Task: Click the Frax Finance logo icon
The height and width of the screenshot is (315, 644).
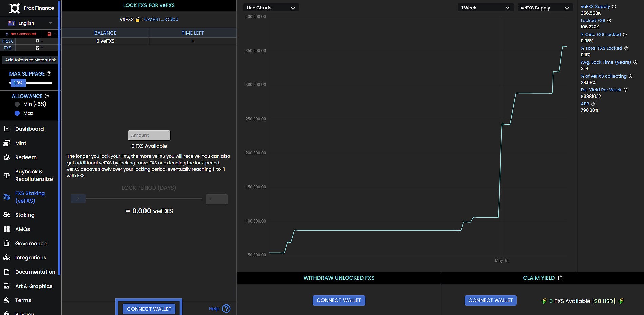Action: 15,8
